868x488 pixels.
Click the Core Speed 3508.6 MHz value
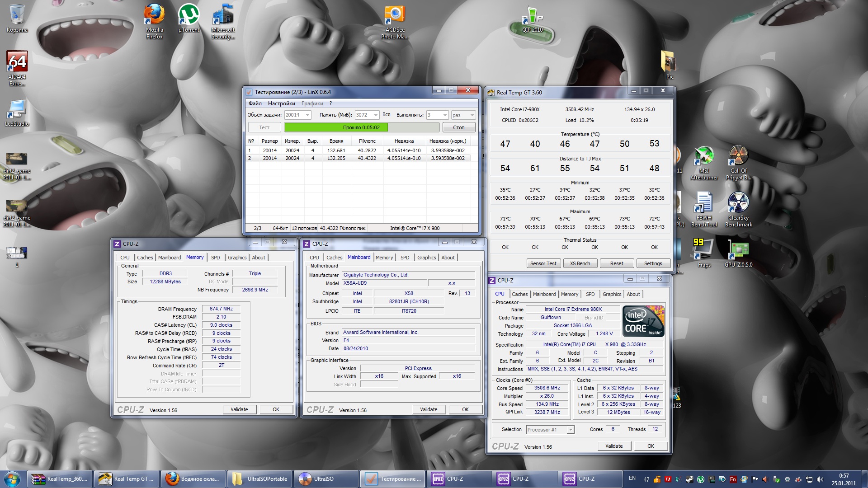[547, 388]
